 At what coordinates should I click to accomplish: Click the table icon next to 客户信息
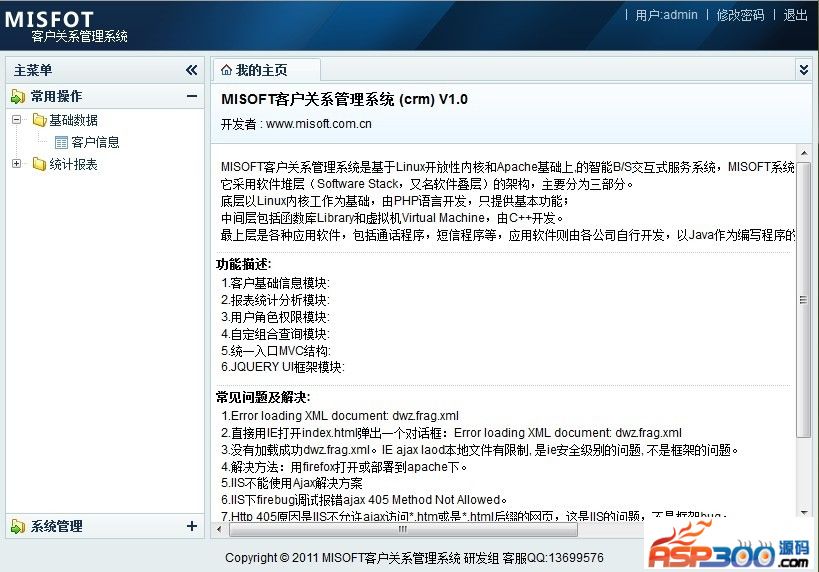[61, 142]
